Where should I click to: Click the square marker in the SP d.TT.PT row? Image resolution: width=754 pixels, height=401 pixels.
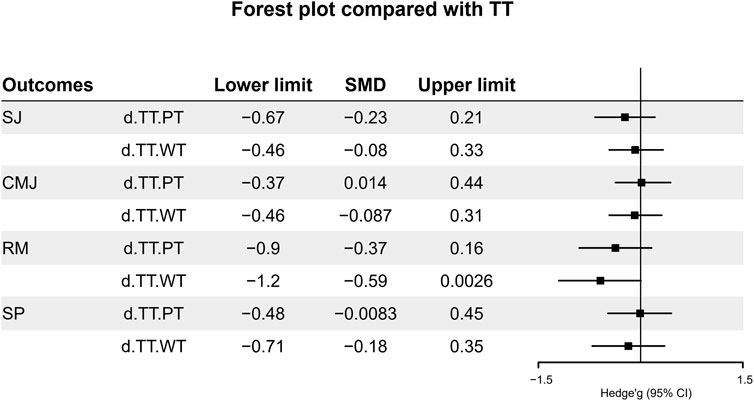point(640,313)
